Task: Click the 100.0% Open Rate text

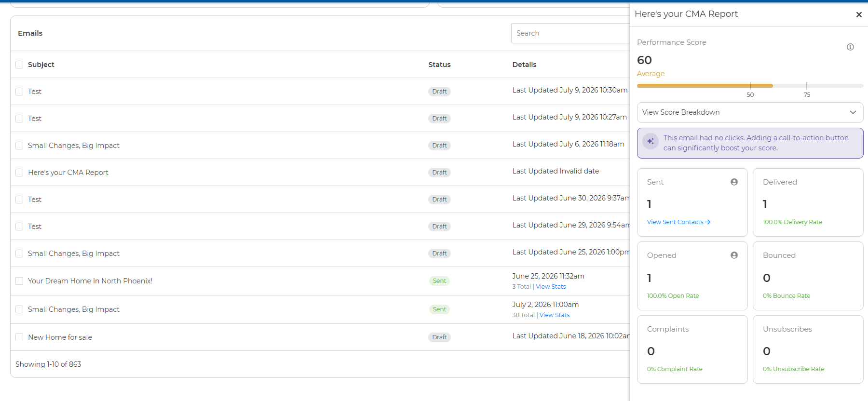Action: tap(673, 295)
